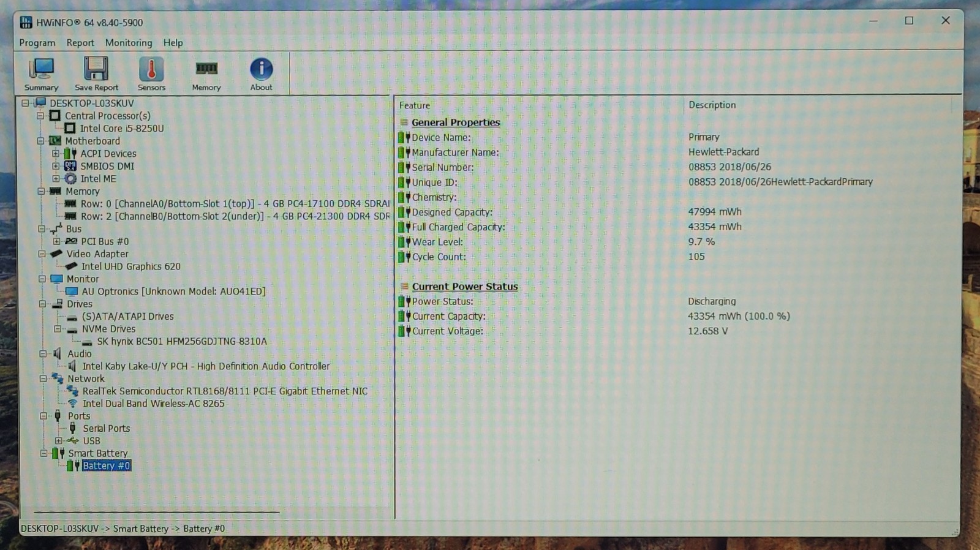Collapse the DESKTOP-L03SKUV root node

click(x=25, y=103)
